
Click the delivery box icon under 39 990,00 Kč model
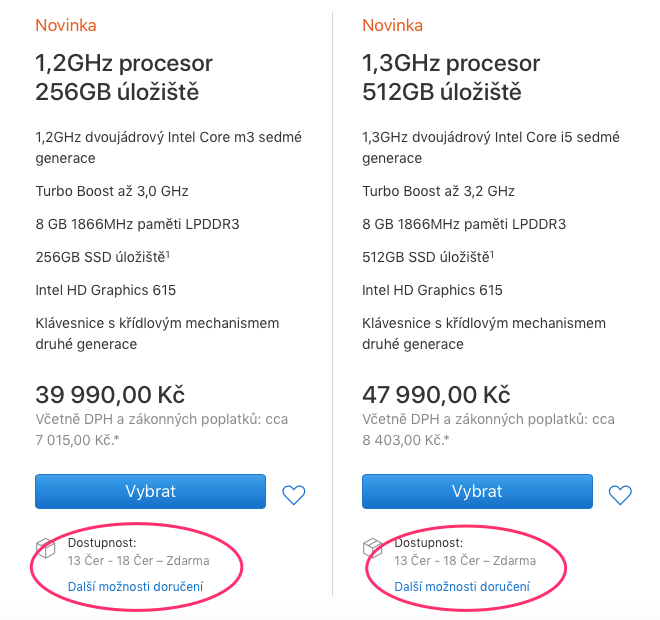pos(45,548)
